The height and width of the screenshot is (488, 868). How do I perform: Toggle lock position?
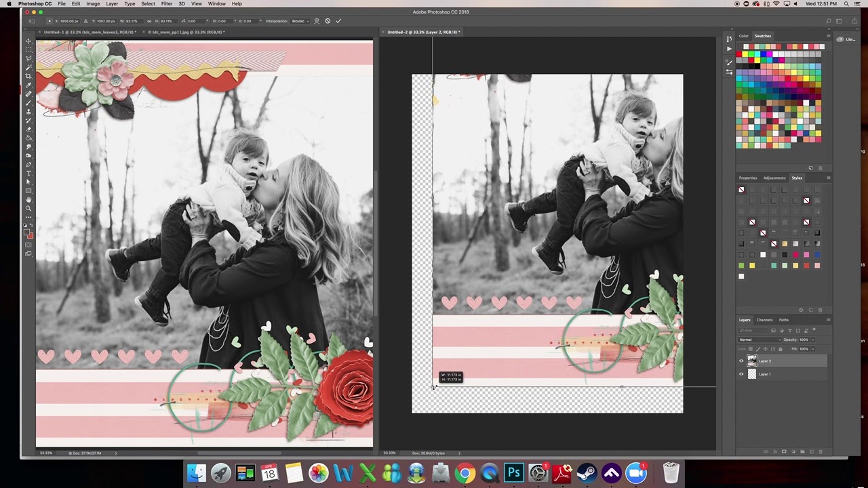click(x=766, y=349)
